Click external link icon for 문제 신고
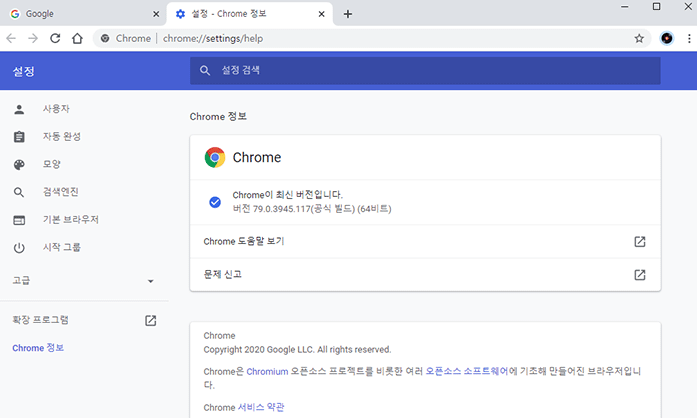 [x=640, y=275]
